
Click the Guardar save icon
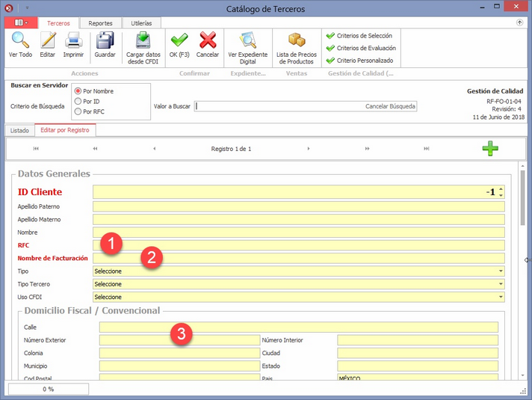[105, 41]
